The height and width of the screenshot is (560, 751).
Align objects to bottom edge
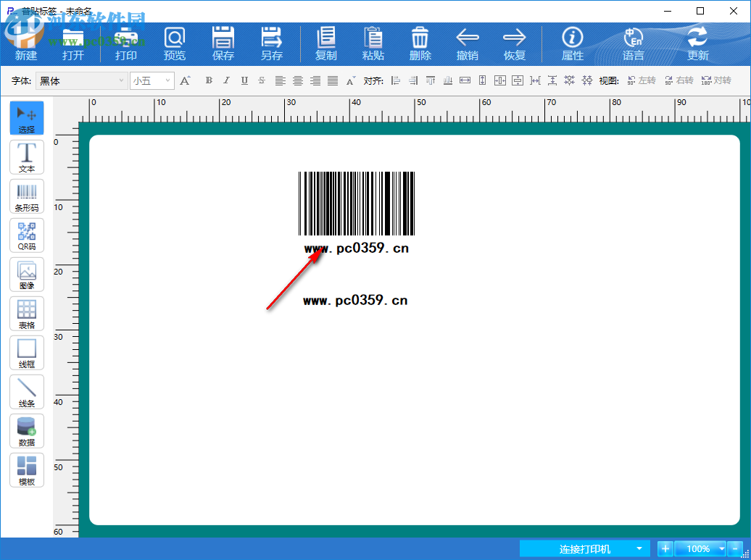(x=448, y=80)
